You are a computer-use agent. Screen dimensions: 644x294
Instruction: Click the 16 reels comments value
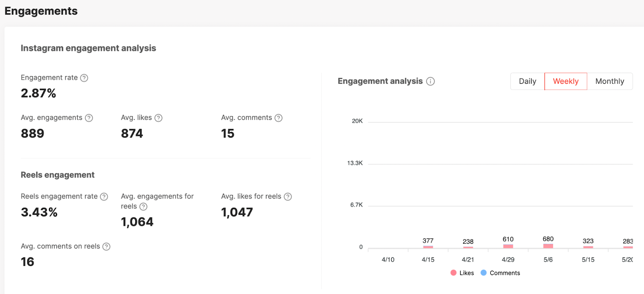click(x=27, y=262)
